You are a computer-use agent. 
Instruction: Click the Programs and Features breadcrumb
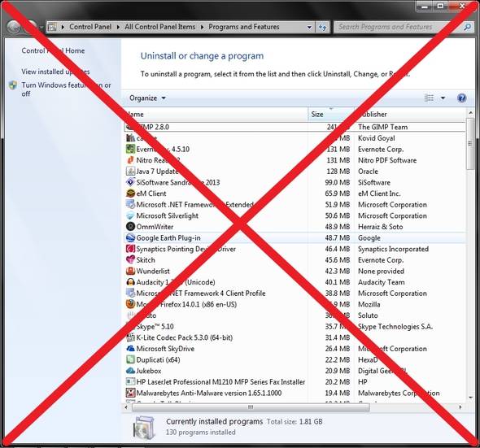[244, 27]
